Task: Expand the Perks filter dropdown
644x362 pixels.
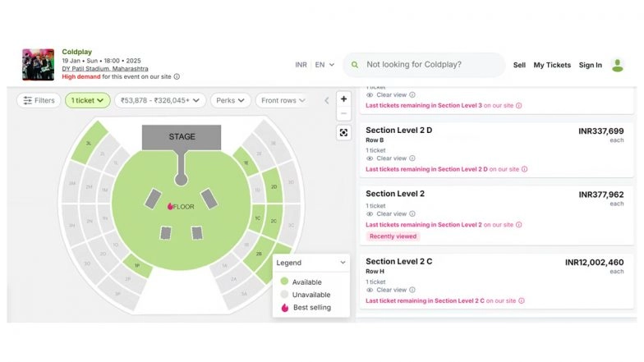Action: point(230,100)
